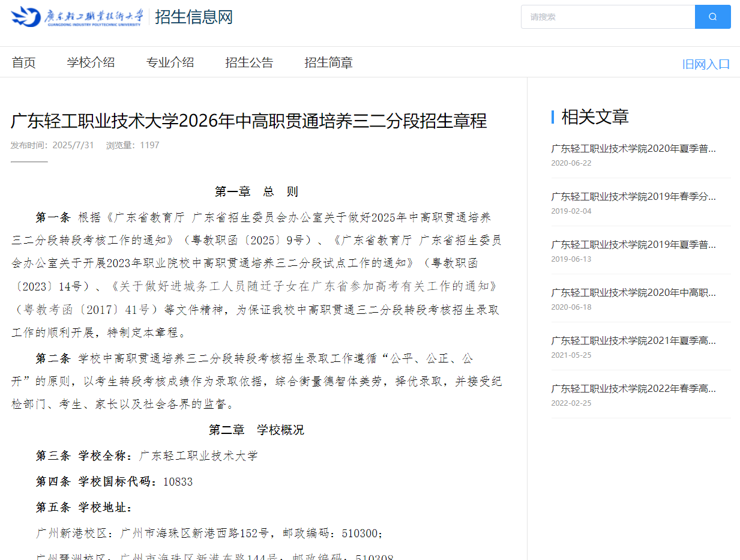Open the 招生公告 navigation menu item
The image size is (740, 560).
click(x=249, y=62)
